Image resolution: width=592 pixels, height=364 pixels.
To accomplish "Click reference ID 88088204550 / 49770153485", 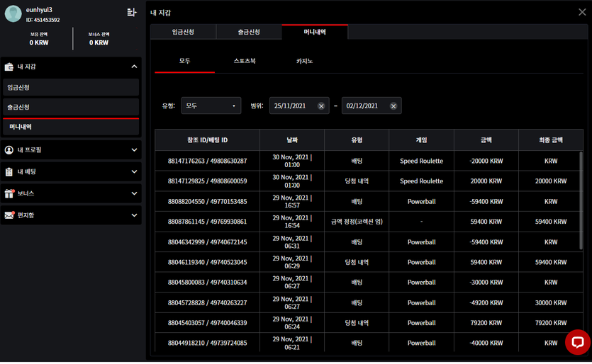I will (x=207, y=202).
